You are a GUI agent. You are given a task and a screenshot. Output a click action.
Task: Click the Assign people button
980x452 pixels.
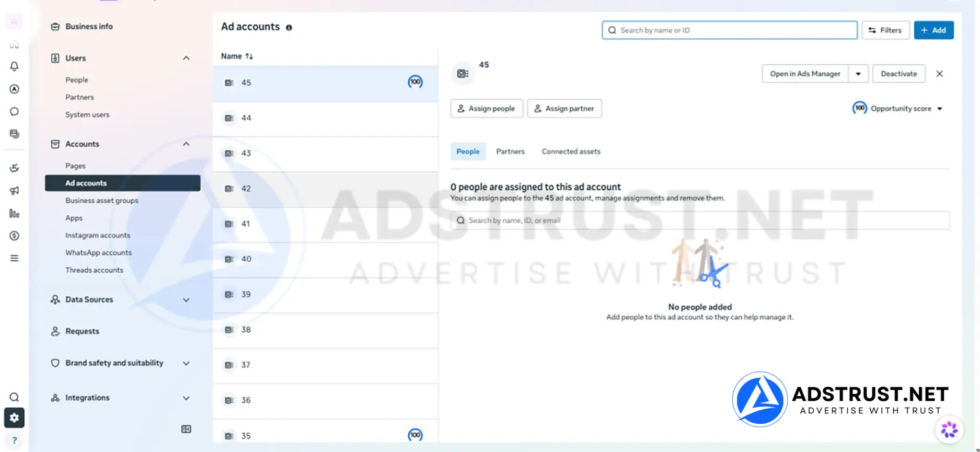point(487,109)
